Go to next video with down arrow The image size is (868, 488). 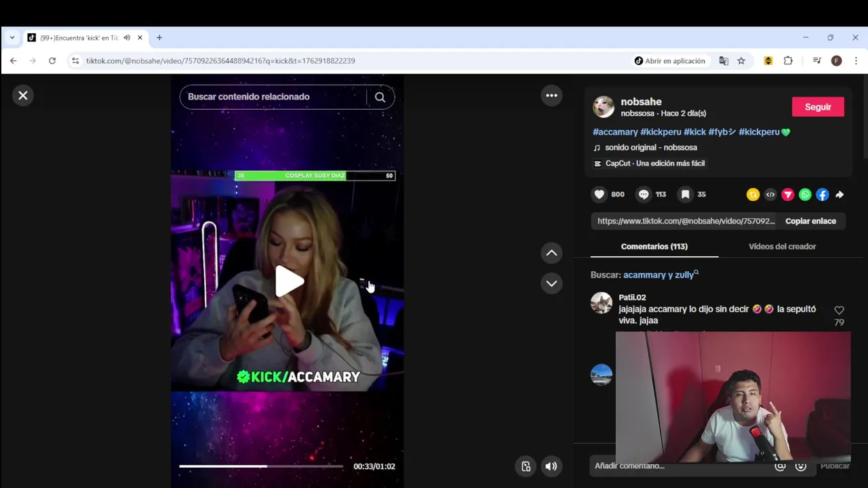pos(551,283)
